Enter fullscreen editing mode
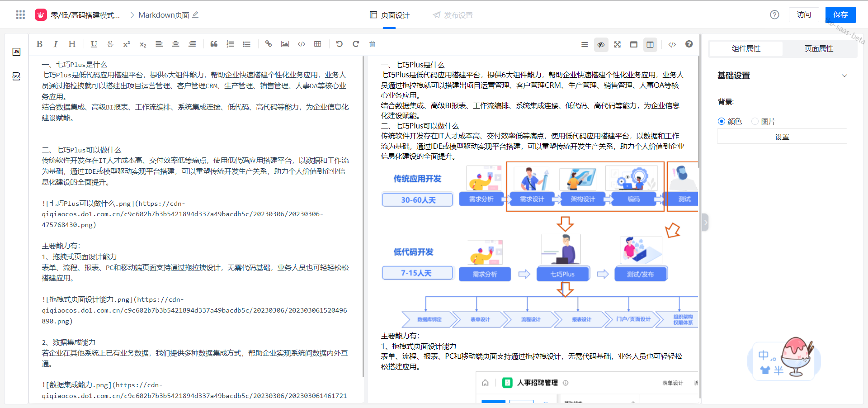The image size is (868, 408). (x=618, y=44)
